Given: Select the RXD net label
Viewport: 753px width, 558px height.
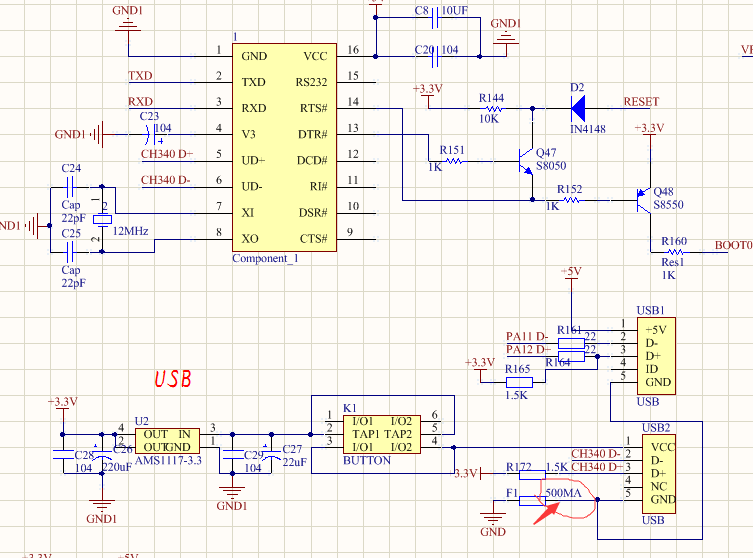Looking at the screenshot, I should 140,102.
